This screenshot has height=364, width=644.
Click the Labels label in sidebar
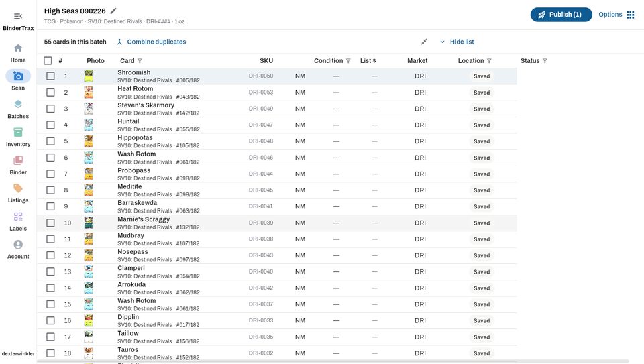pos(18,229)
